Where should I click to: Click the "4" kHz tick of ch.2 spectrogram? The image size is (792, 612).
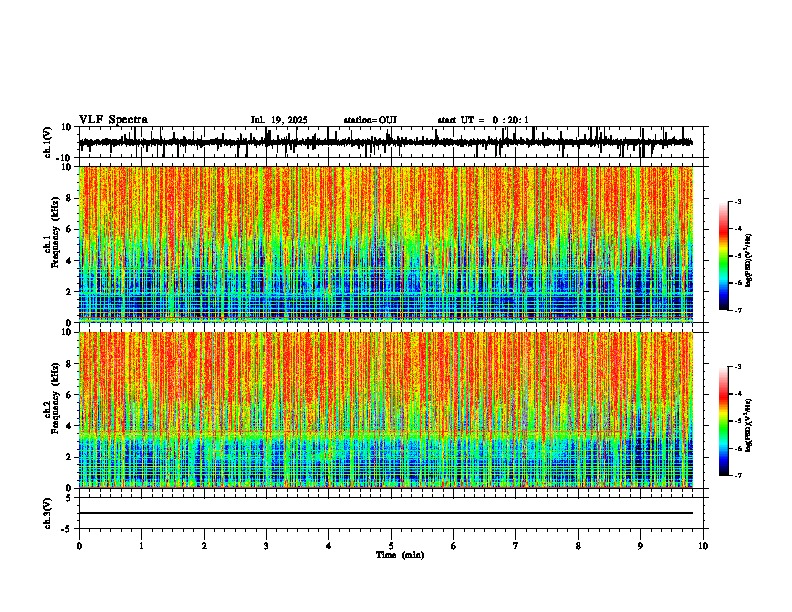point(69,426)
